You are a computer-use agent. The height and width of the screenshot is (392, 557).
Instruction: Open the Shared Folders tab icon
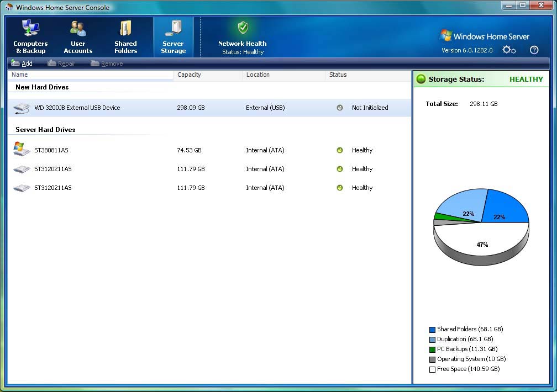point(125,29)
